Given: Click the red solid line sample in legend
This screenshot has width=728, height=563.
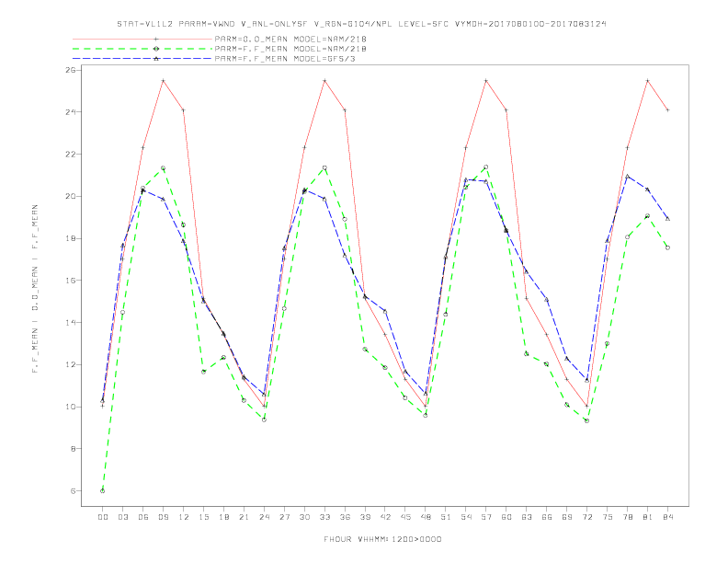Looking at the screenshot, I should tap(142, 39).
